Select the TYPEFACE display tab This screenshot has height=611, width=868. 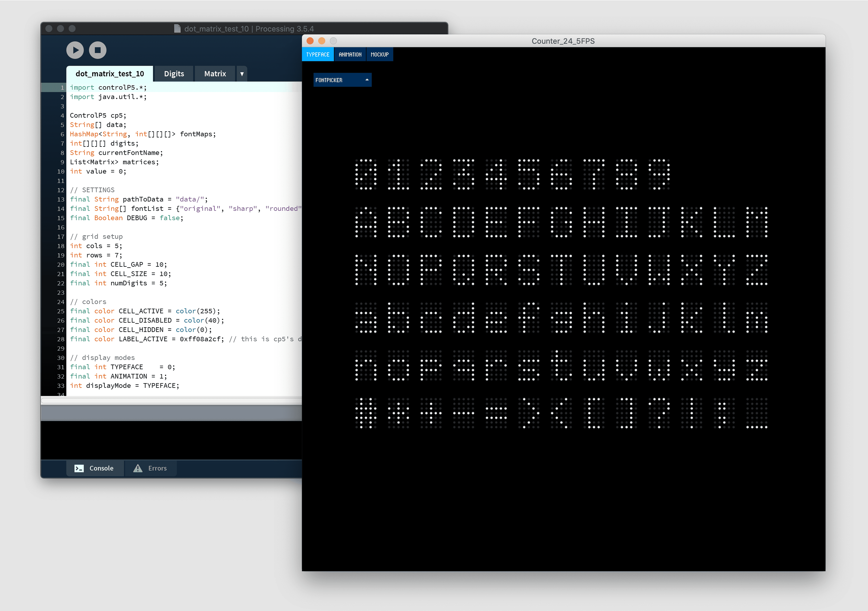pos(318,54)
